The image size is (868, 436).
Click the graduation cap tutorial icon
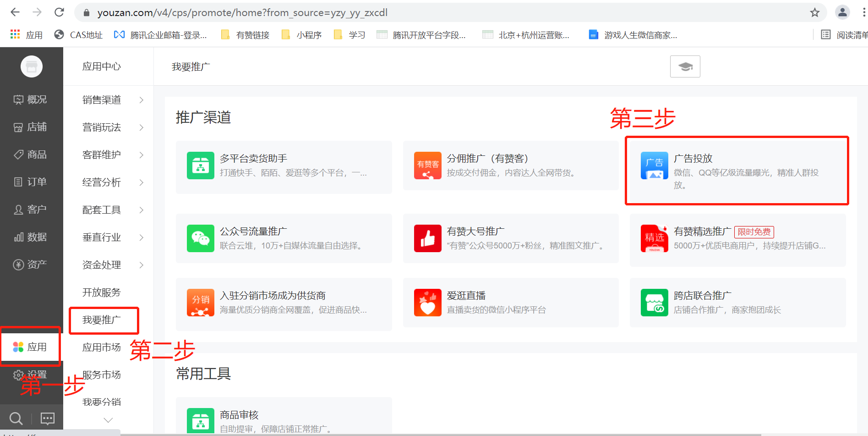pos(685,66)
